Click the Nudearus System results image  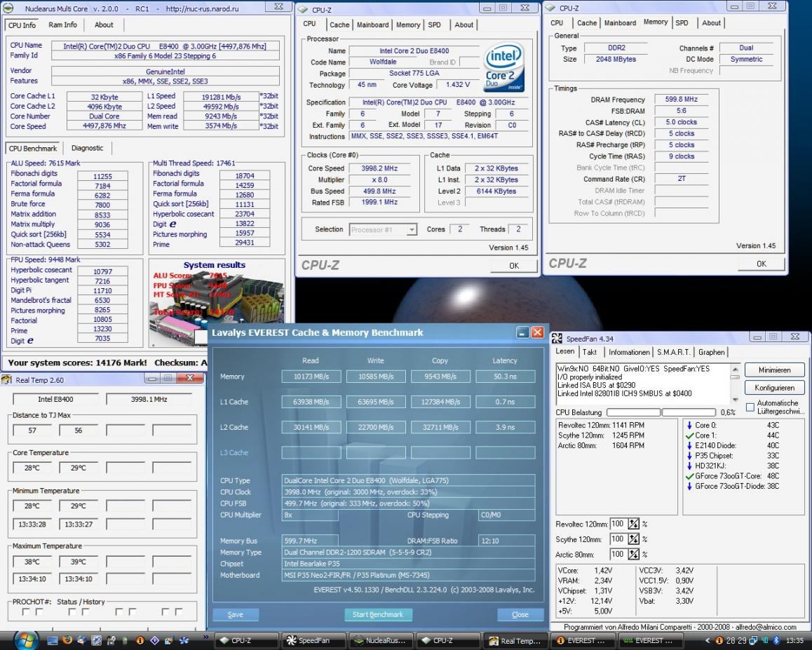(217, 302)
